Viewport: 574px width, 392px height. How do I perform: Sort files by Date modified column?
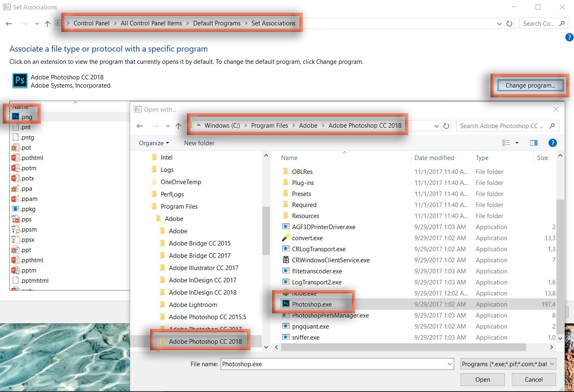pos(434,158)
